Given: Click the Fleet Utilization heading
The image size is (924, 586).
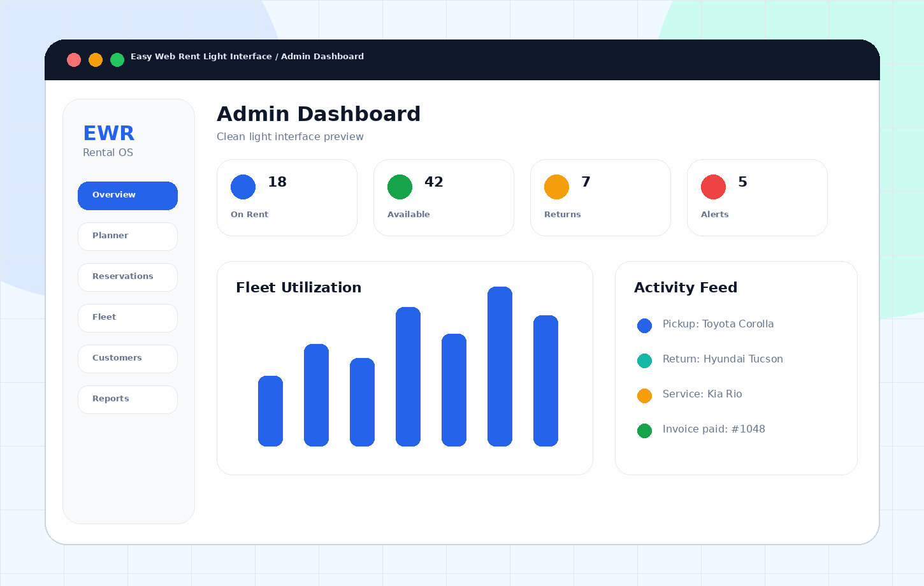Looking at the screenshot, I should tap(298, 288).
